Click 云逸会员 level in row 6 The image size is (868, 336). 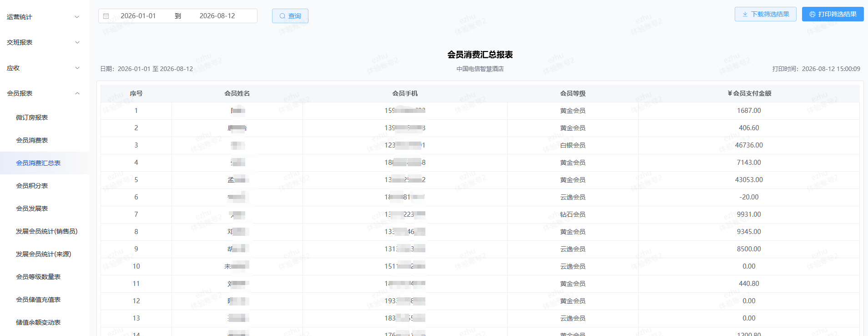[573, 197]
